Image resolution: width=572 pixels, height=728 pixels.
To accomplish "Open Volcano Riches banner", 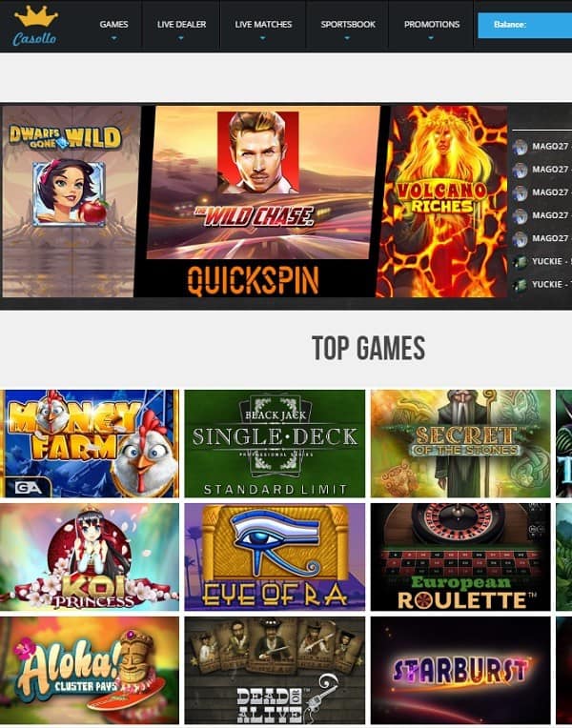I will tap(442, 201).
